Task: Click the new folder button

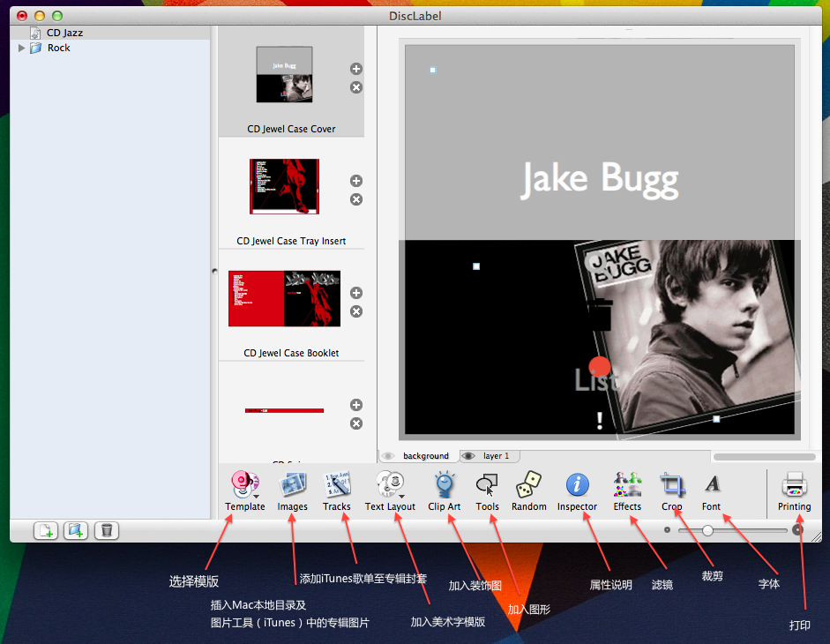Action: [76, 530]
